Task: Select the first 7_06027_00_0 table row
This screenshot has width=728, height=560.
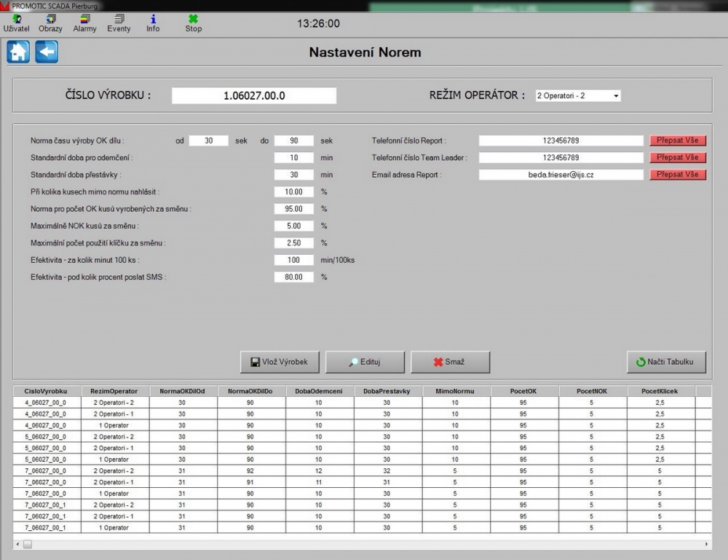Action: point(46,470)
